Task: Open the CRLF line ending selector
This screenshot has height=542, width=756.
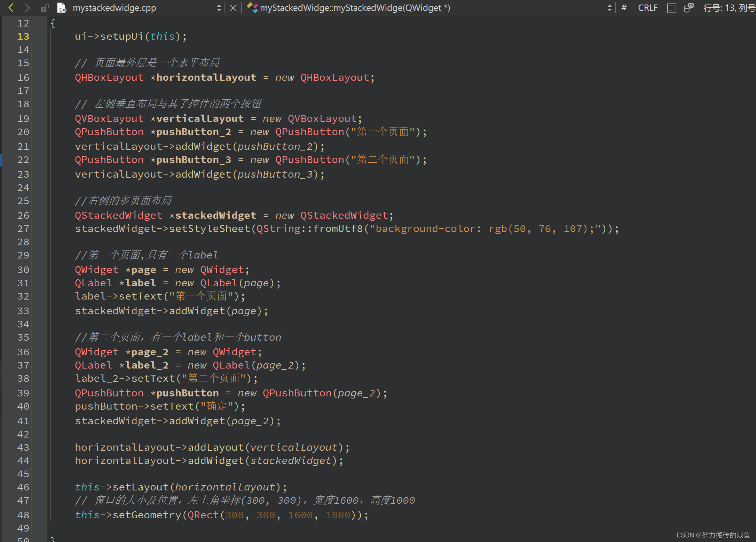Action: (x=647, y=8)
